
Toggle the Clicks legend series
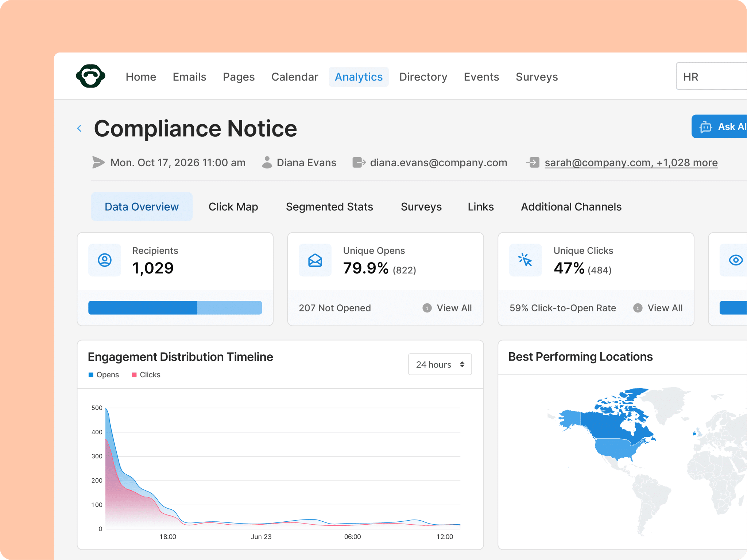(x=146, y=375)
